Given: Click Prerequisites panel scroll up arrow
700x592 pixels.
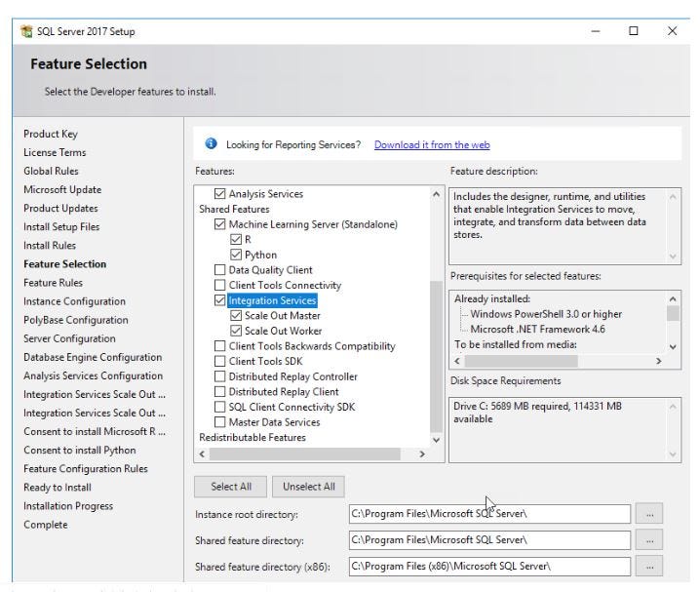Looking at the screenshot, I should point(673,298).
